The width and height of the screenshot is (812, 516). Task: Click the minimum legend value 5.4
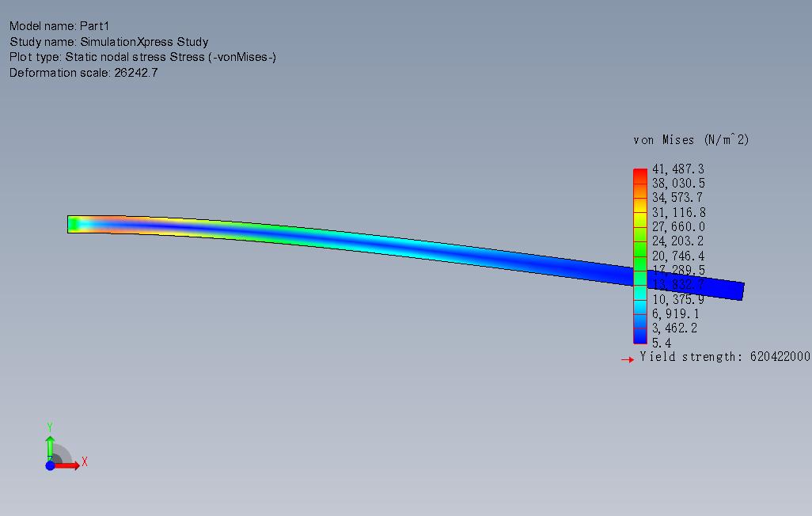(662, 343)
